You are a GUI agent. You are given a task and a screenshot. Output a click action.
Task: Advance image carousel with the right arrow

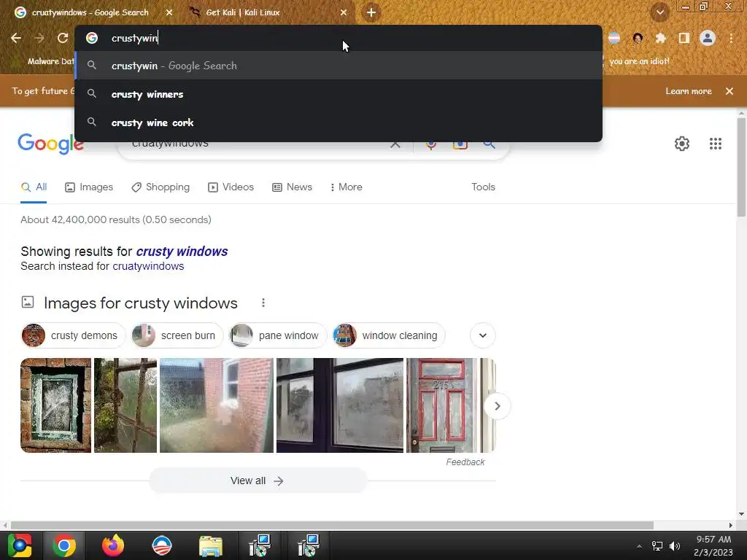(497, 406)
